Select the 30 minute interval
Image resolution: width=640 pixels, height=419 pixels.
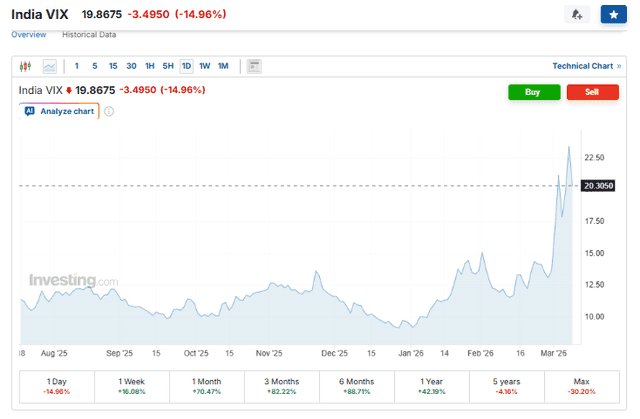(131, 66)
